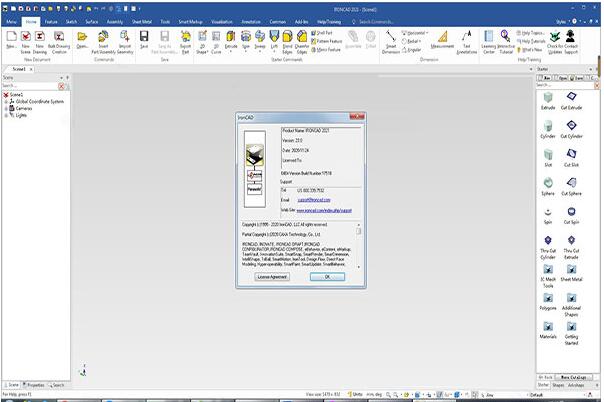604x402 pixels.
Task: Click the Search Commands field
Action: 376,22
